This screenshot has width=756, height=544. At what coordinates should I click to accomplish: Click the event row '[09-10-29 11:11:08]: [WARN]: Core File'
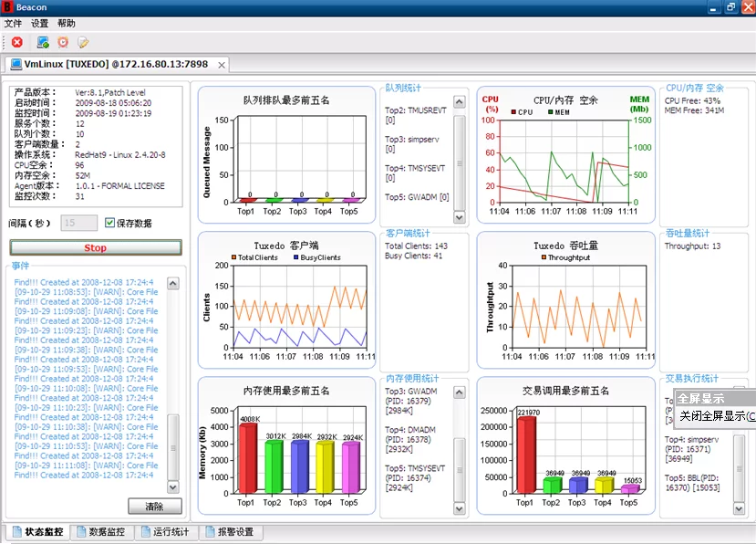87,466
